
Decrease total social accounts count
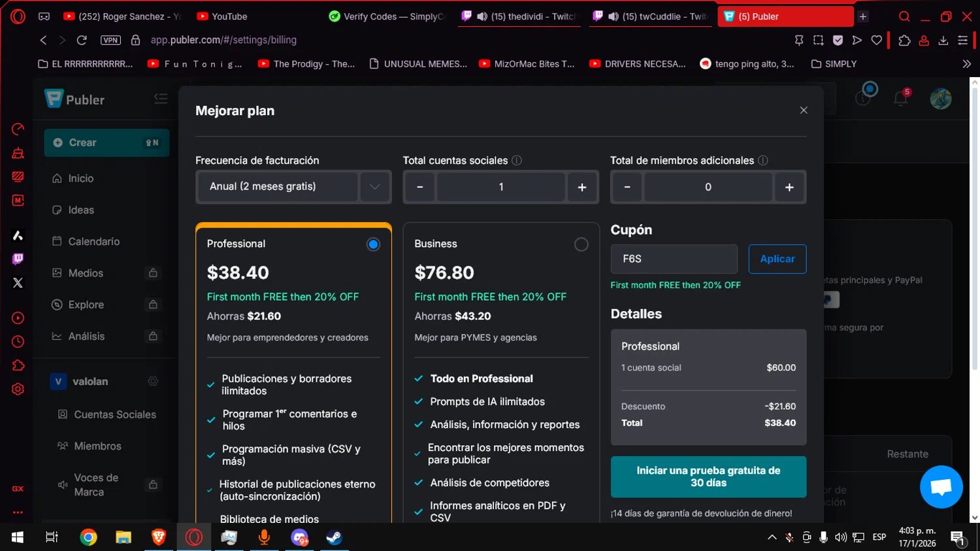click(x=420, y=187)
